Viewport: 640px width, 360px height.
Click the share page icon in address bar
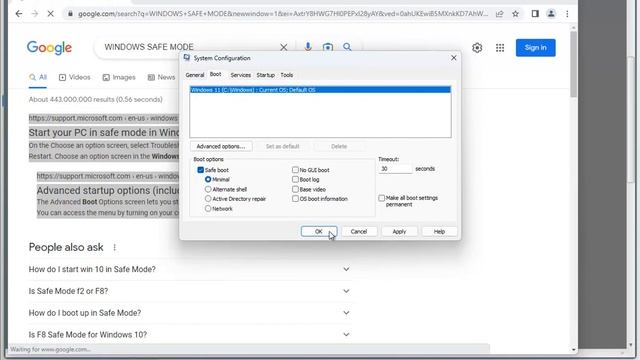[x=499, y=14]
